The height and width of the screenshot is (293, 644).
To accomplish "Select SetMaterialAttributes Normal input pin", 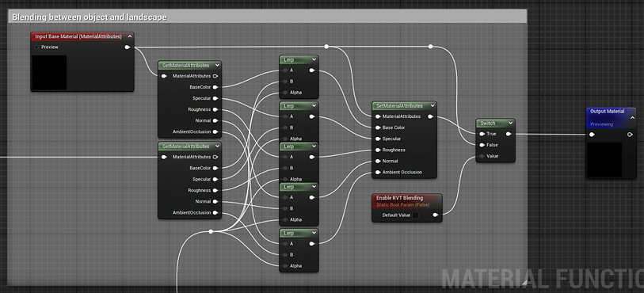I will (378, 161).
